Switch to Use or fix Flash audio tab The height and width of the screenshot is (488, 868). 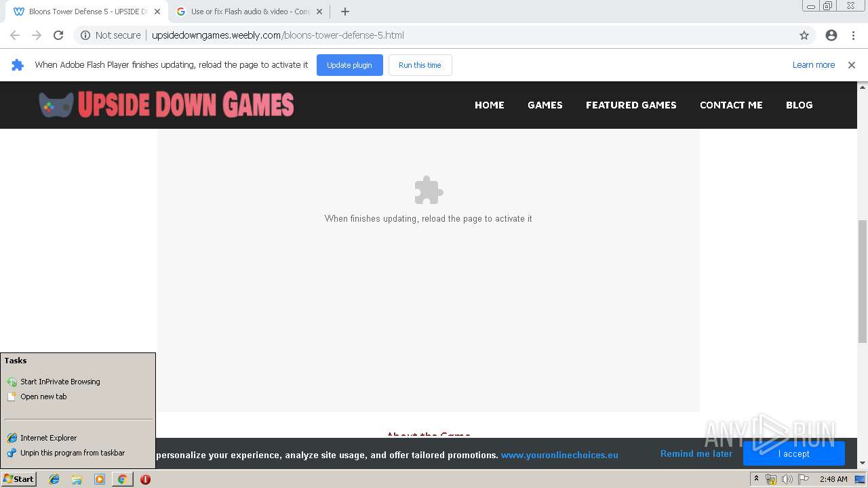[x=250, y=12]
